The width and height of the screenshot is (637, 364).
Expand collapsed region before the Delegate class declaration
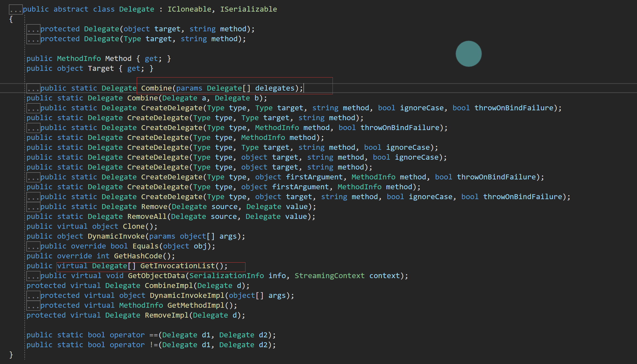pos(16,10)
